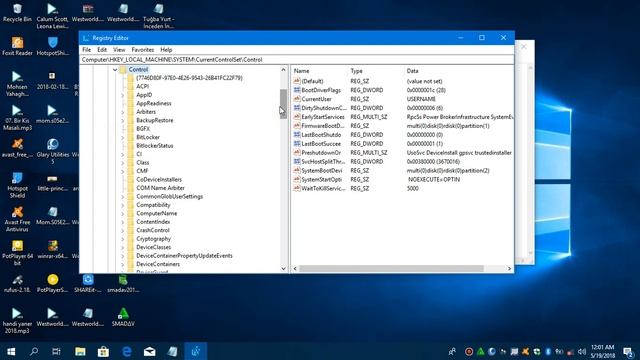Screen dimensions: 640x360
Task: Select the ComputerName key
Action: [157, 213]
